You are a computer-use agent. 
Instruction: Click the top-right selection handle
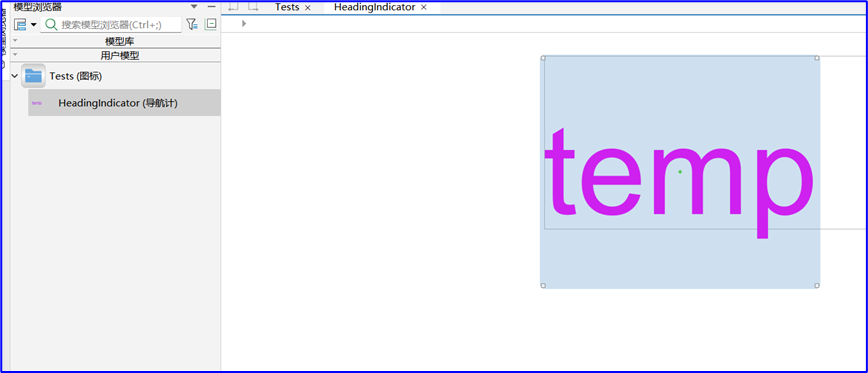point(817,58)
